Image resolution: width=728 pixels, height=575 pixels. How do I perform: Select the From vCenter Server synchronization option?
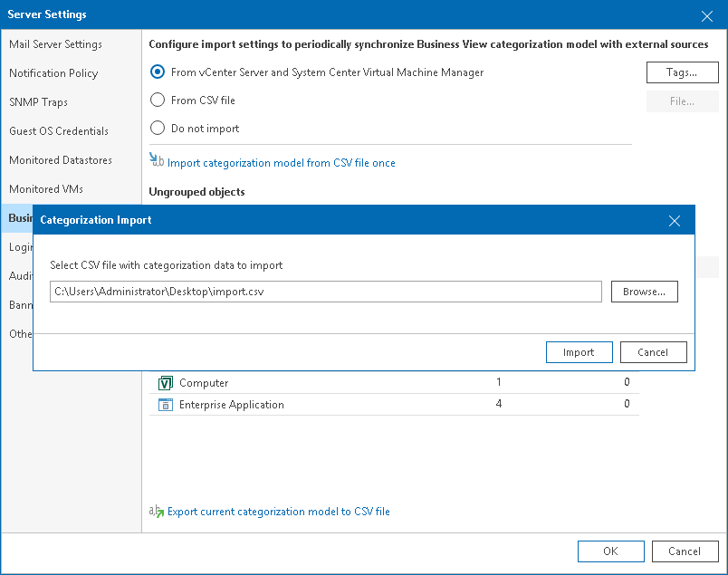158,72
